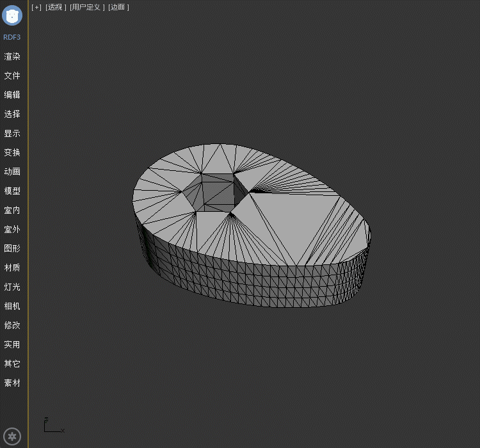Open the 用户定义 viewport lighting menu

click(x=86, y=7)
